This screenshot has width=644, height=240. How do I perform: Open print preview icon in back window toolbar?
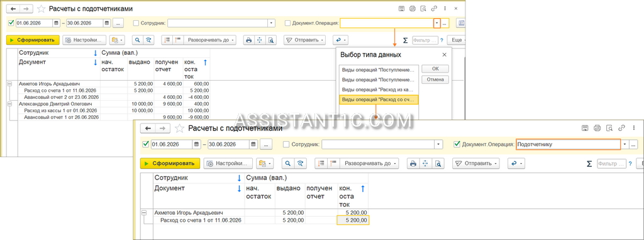coord(270,40)
